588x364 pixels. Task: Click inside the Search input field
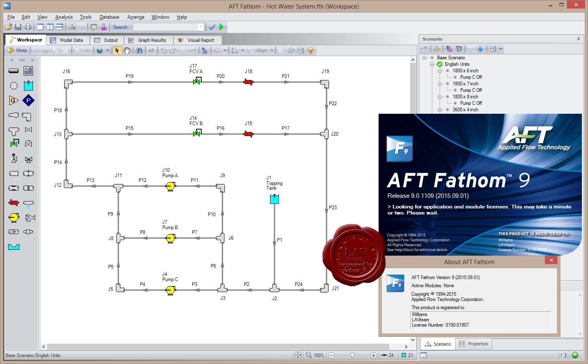(x=166, y=27)
